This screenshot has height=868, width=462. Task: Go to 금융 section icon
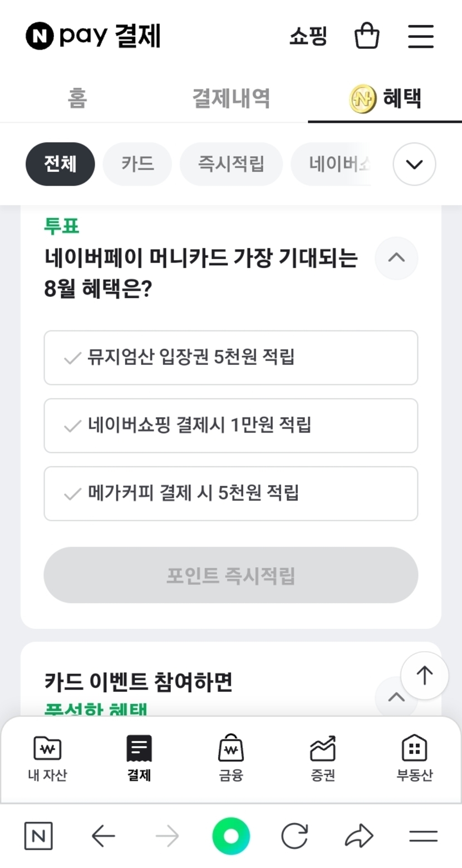coord(230,757)
